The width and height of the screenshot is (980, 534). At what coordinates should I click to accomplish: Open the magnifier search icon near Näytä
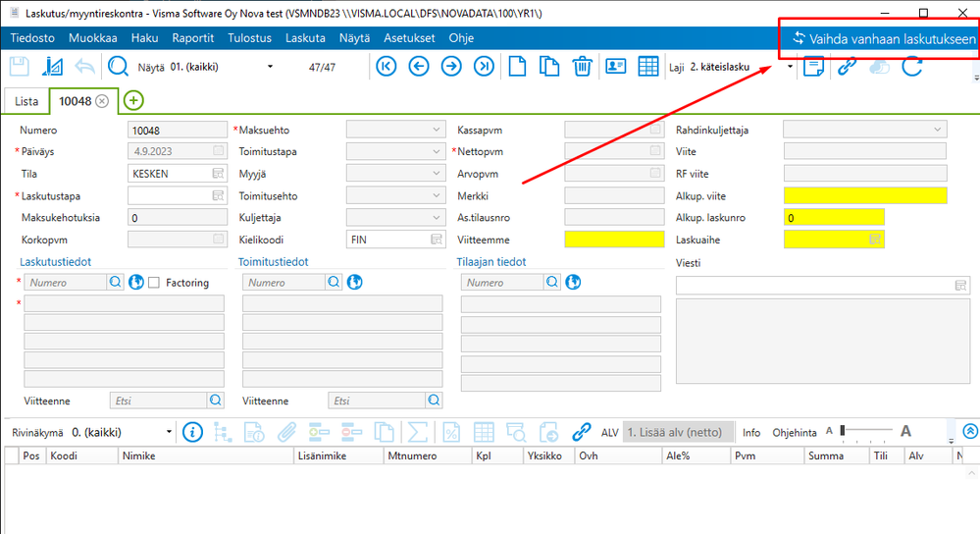click(x=118, y=66)
